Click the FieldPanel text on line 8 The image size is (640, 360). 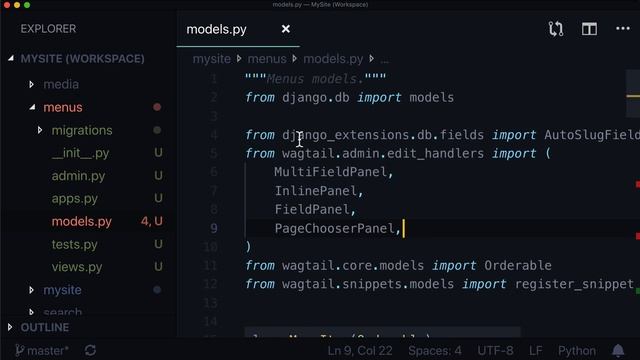312,209
